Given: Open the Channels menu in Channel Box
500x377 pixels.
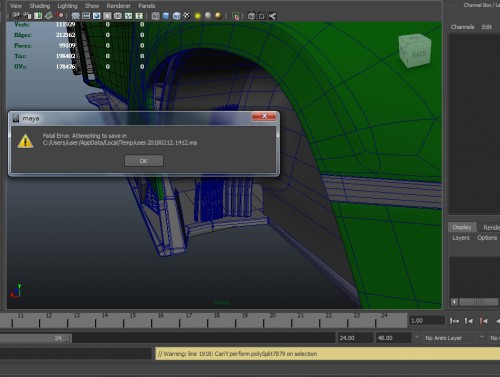Looking at the screenshot, I should [x=462, y=27].
